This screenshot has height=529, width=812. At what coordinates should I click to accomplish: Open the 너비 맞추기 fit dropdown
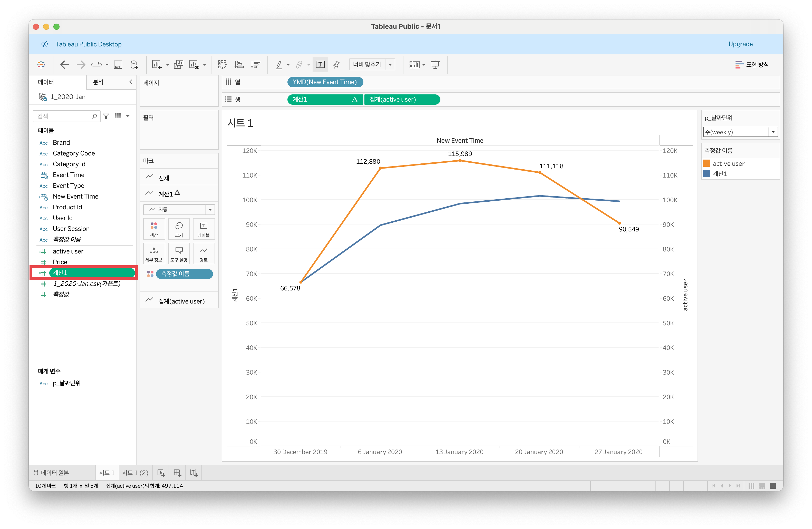372,64
